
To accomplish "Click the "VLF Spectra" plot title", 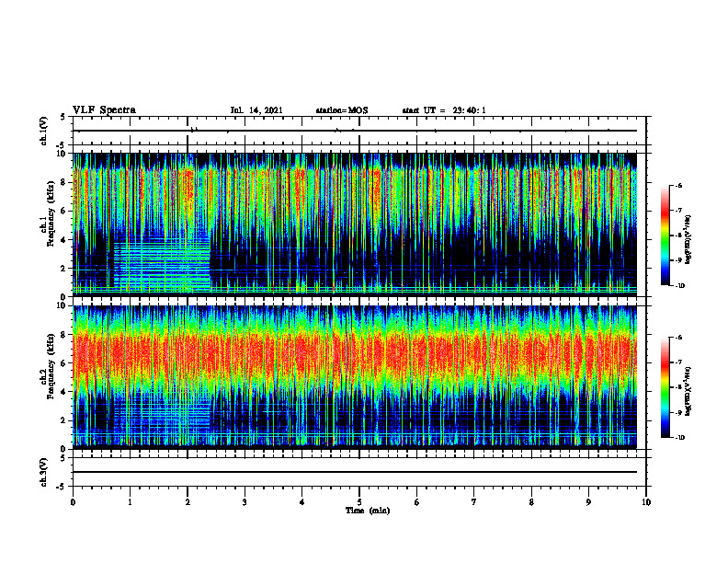I will [x=104, y=110].
